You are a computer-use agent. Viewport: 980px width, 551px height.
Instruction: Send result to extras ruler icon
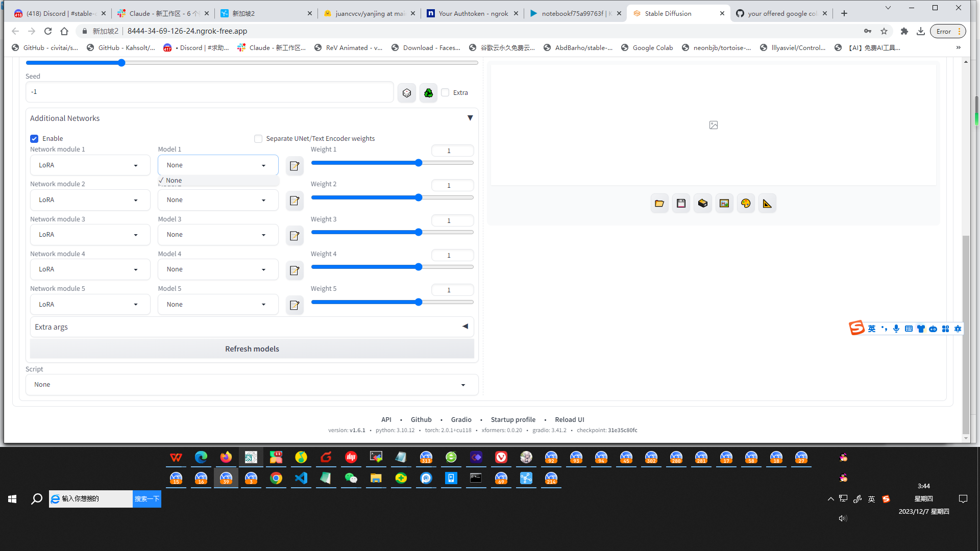point(767,203)
